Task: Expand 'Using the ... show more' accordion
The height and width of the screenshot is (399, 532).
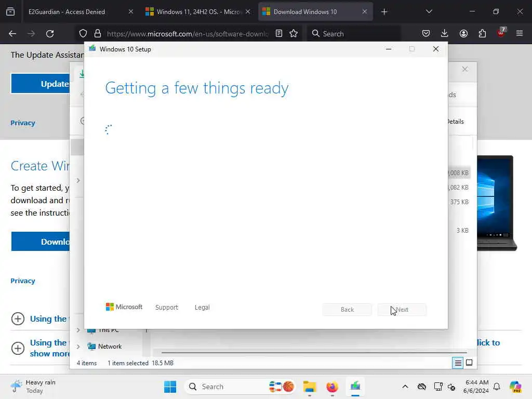Action: click(x=18, y=348)
